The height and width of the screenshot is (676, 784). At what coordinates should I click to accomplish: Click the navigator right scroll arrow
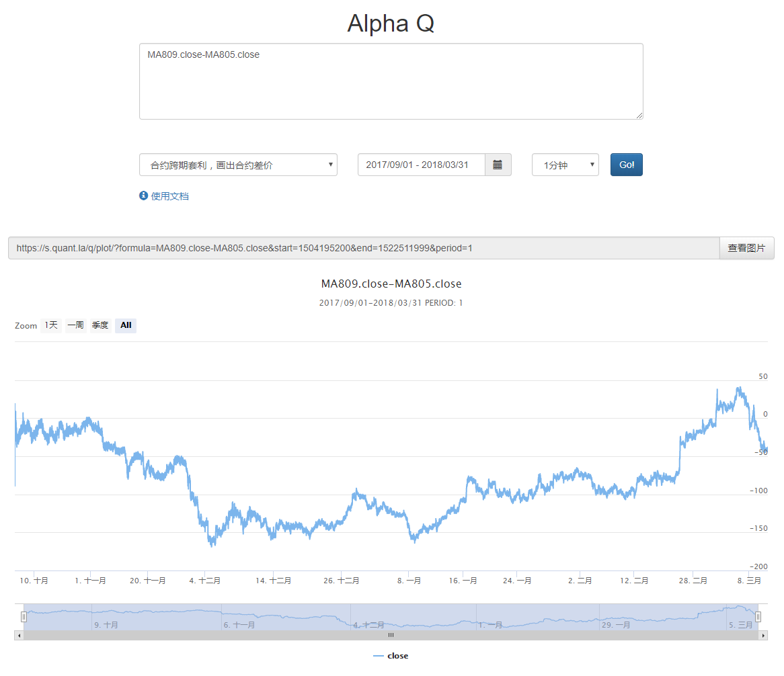pos(762,635)
